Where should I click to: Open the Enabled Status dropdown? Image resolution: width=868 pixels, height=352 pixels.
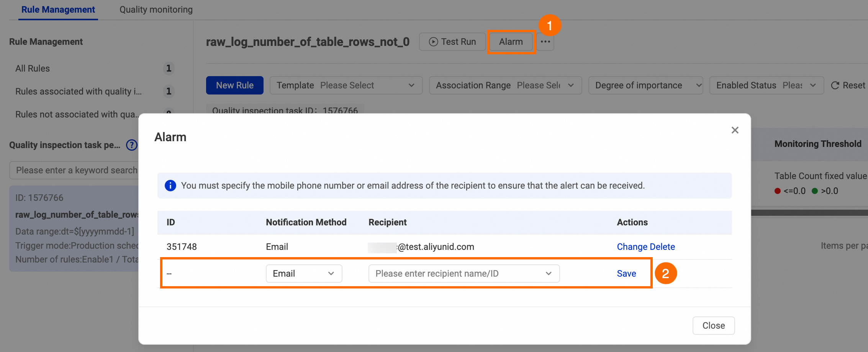(x=766, y=85)
